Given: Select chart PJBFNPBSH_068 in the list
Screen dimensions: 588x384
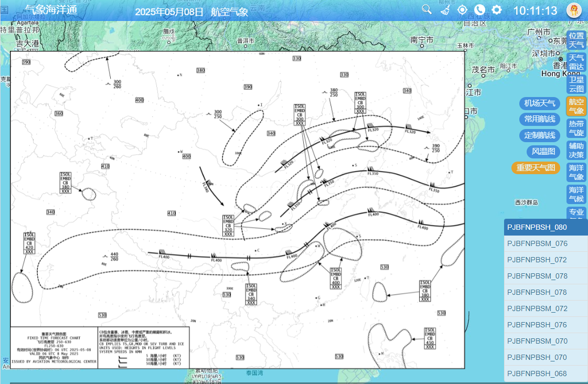Looking at the screenshot, I should coord(546,374).
